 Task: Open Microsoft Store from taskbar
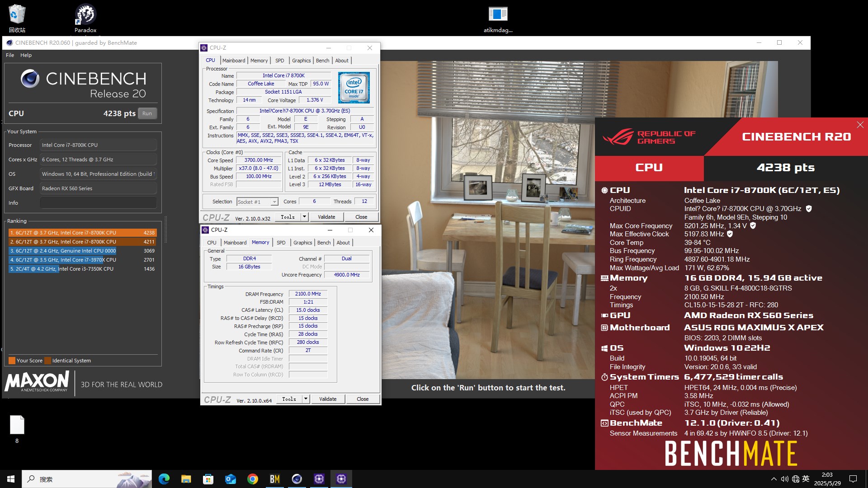click(208, 479)
